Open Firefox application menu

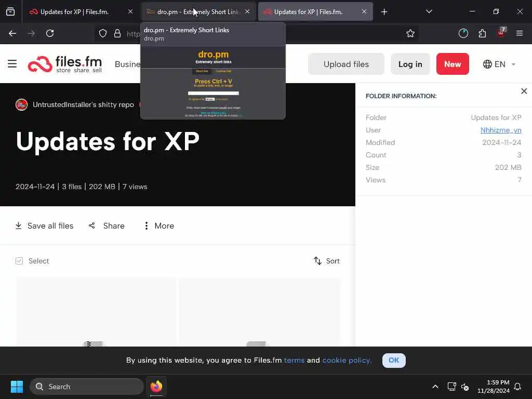(x=520, y=33)
